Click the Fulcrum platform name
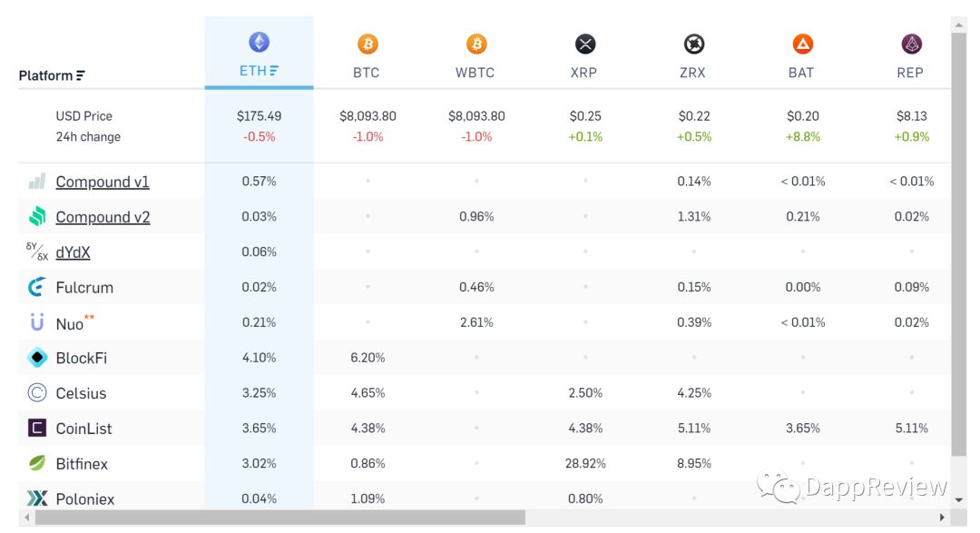Viewport: 980px width, 533px height. click(x=84, y=288)
